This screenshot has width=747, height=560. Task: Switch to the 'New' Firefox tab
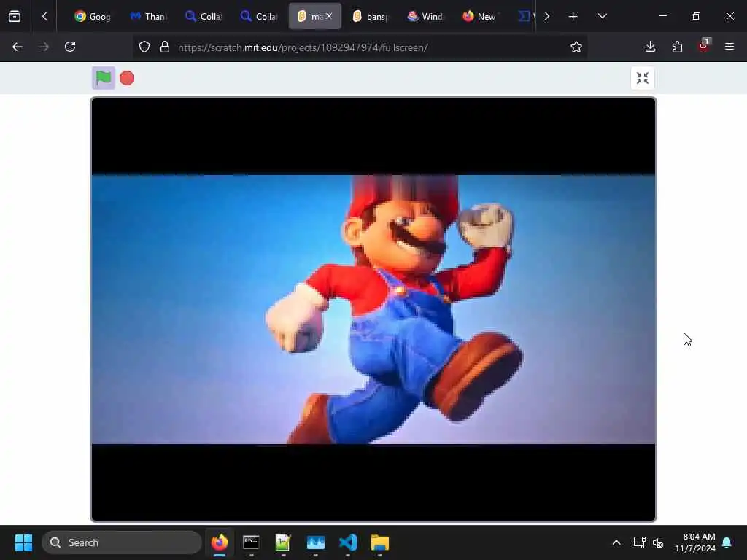480,16
